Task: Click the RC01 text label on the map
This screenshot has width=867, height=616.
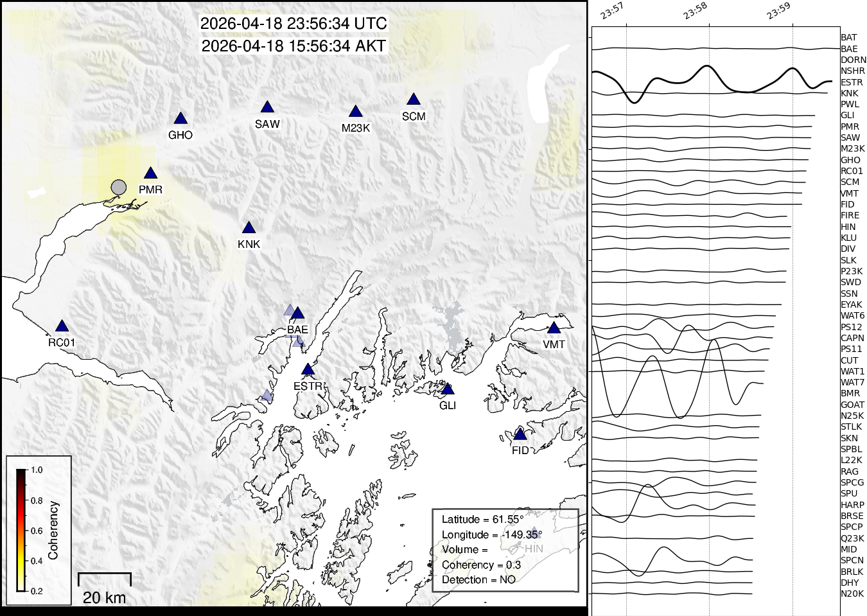Action: coord(62,343)
